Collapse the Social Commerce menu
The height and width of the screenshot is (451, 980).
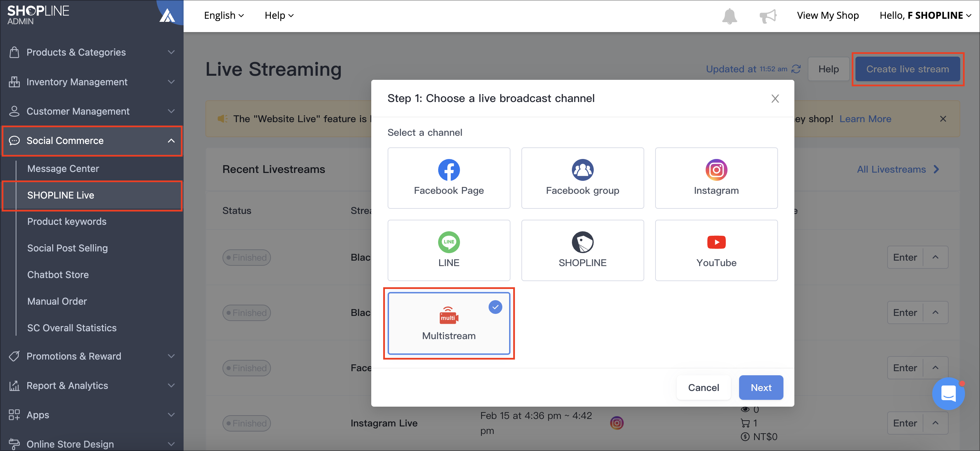pyautogui.click(x=92, y=141)
